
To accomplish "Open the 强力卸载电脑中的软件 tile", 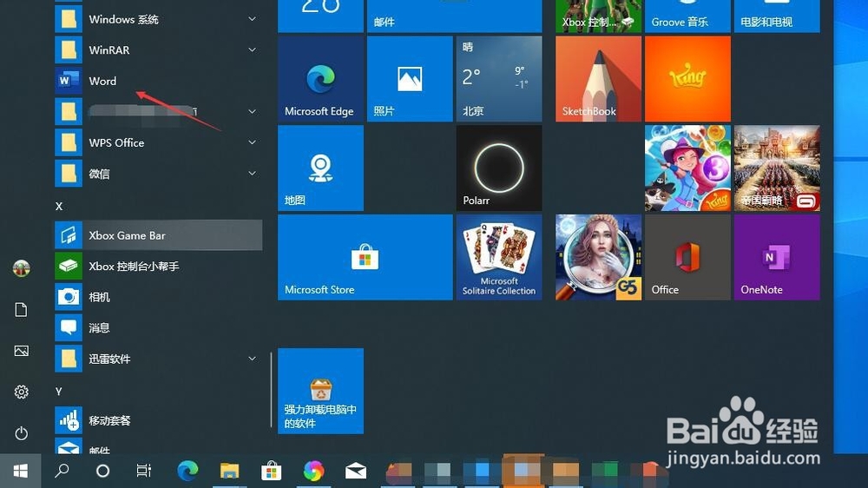I will [x=320, y=391].
